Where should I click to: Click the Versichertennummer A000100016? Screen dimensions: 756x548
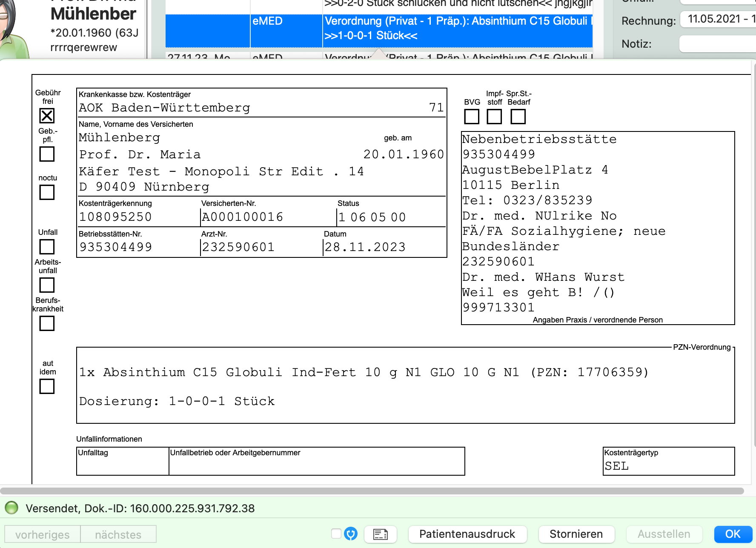(243, 217)
